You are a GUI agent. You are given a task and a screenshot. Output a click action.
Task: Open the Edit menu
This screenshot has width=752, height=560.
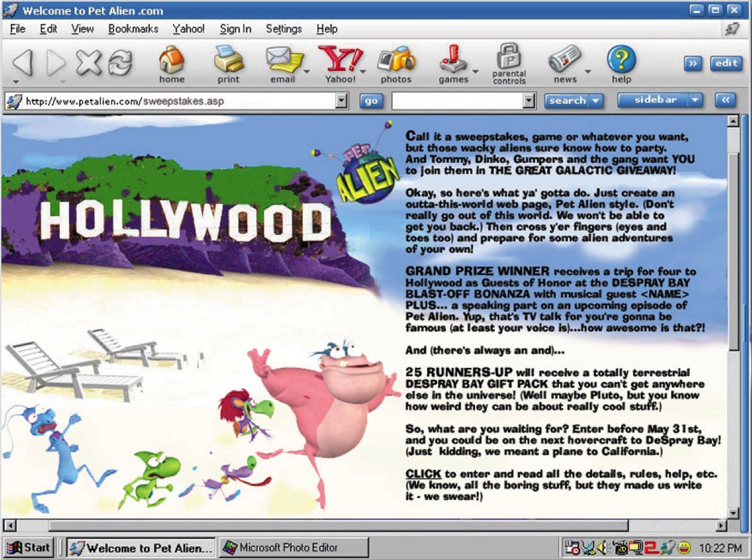pos(48,29)
